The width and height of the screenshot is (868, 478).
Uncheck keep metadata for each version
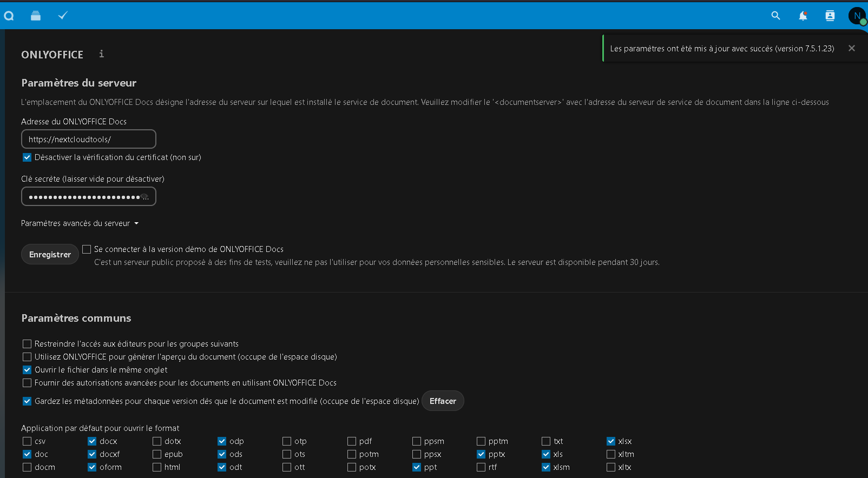pyautogui.click(x=27, y=401)
